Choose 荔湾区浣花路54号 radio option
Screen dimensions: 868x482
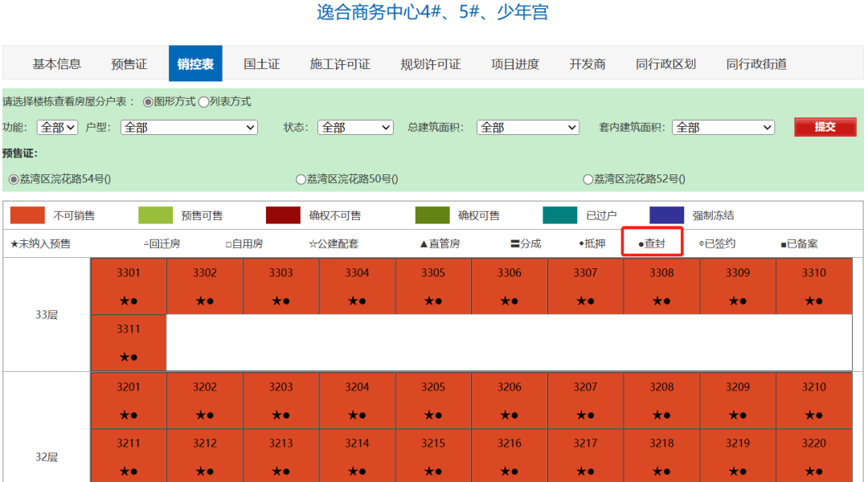click(14, 179)
